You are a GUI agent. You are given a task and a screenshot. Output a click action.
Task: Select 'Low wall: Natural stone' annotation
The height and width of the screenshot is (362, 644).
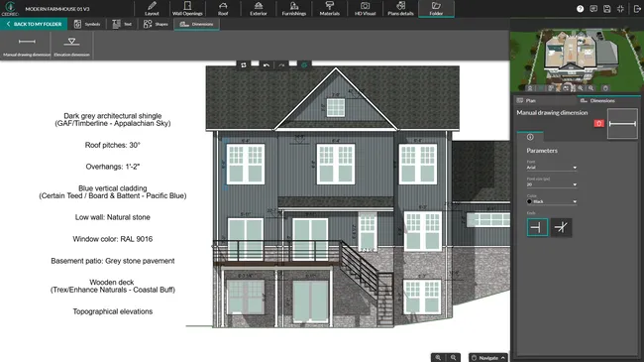click(113, 217)
